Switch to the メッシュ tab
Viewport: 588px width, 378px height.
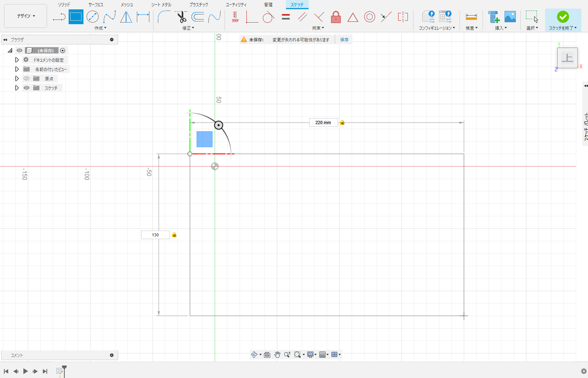pyautogui.click(x=127, y=5)
